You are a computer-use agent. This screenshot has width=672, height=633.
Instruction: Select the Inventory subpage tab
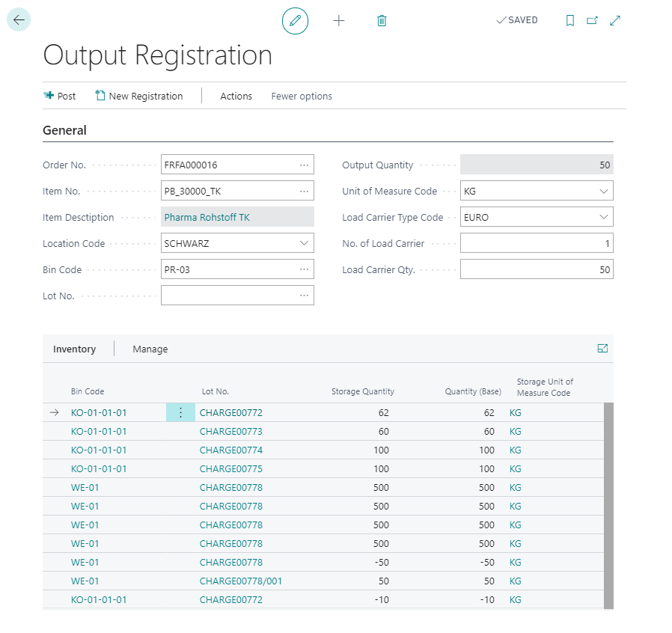click(75, 349)
